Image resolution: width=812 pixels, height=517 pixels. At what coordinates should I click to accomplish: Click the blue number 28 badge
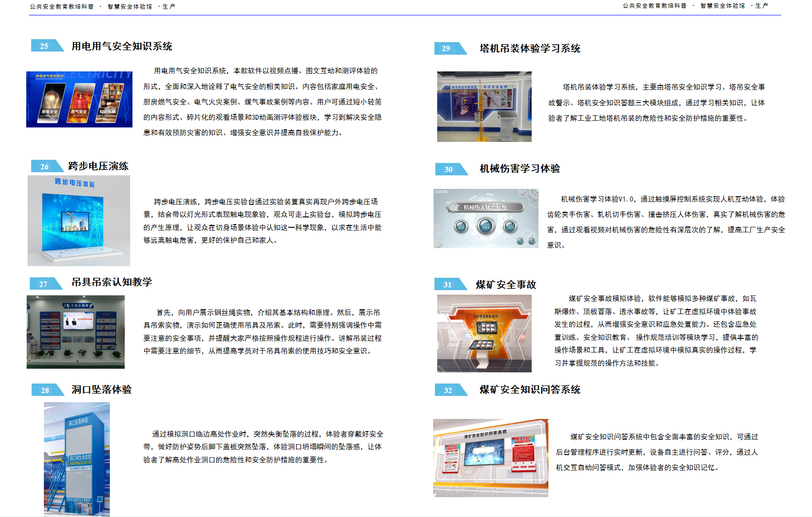47,390
